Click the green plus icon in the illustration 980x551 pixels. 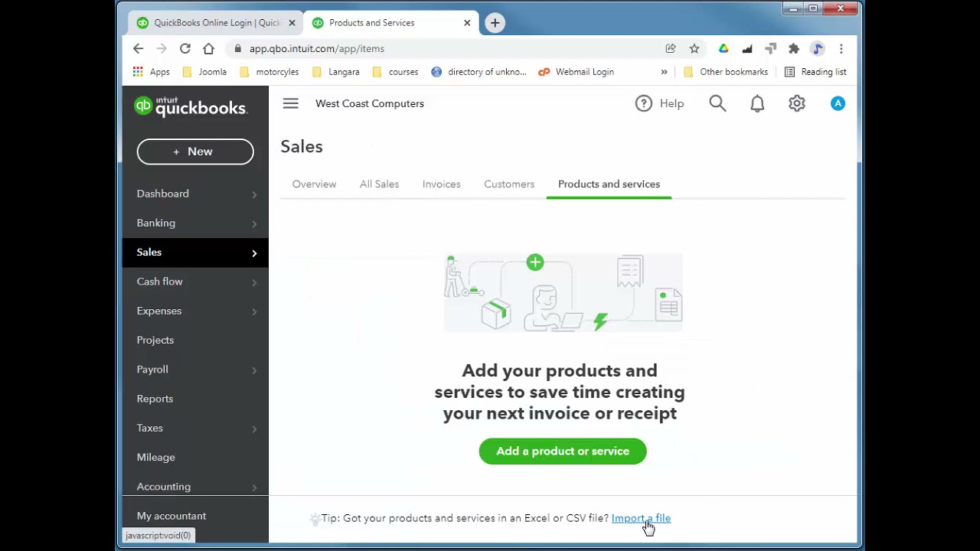[535, 262]
